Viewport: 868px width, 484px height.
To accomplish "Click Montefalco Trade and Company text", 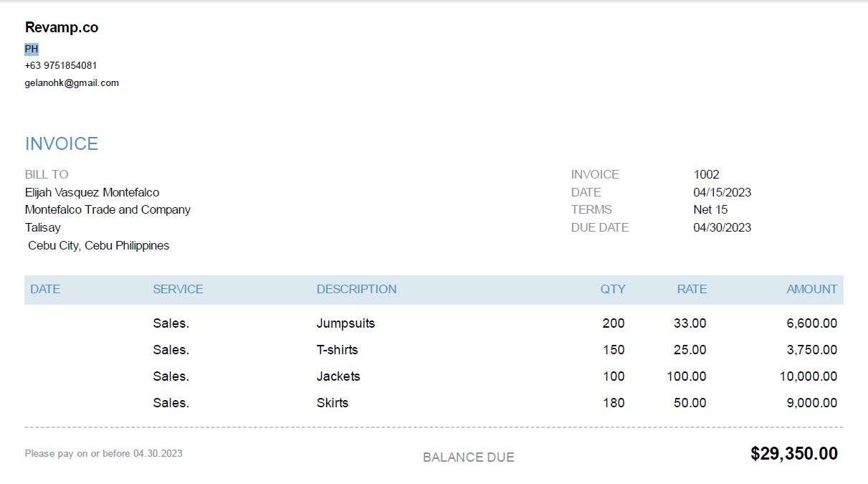I will [108, 209].
